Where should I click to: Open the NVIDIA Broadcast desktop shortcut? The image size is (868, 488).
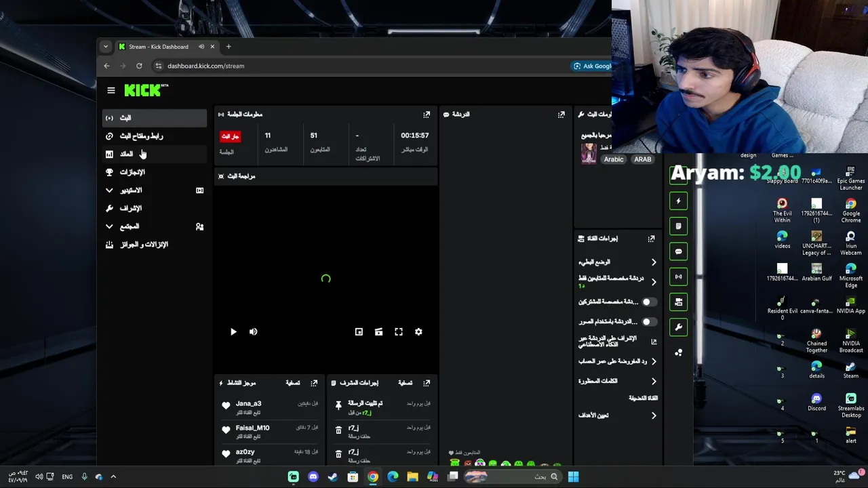click(x=851, y=341)
